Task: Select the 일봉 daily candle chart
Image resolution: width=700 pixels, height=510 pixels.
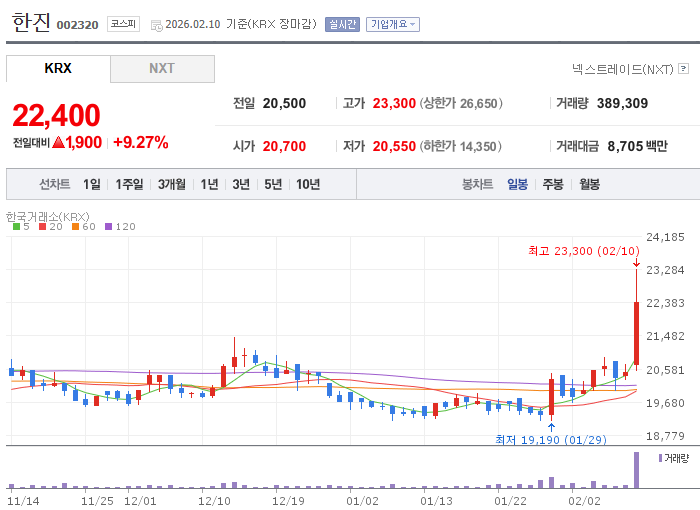Action: pos(517,184)
